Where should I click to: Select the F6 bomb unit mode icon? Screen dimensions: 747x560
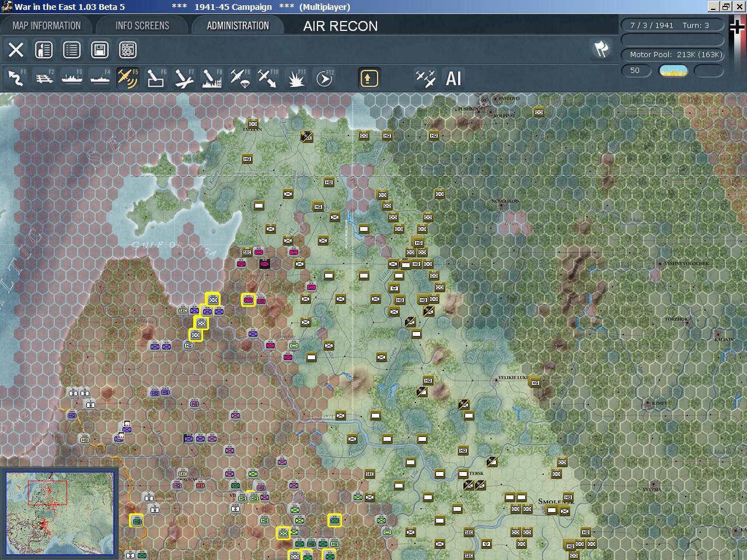tap(155, 78)
